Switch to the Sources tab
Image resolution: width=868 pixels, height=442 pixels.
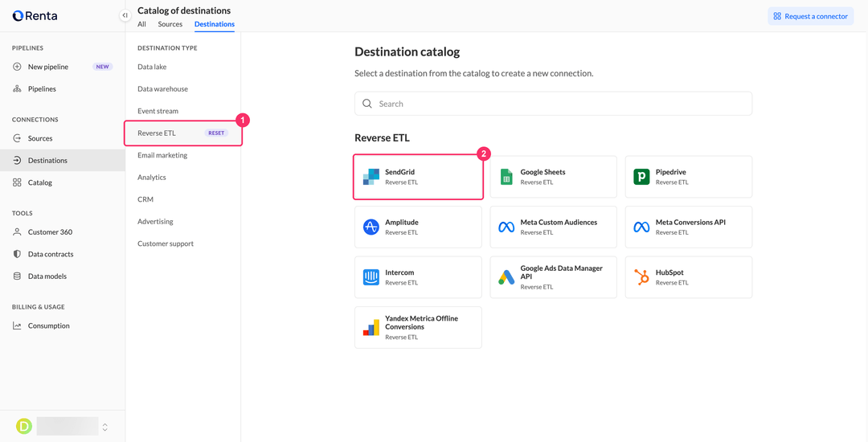coord(170,24)
